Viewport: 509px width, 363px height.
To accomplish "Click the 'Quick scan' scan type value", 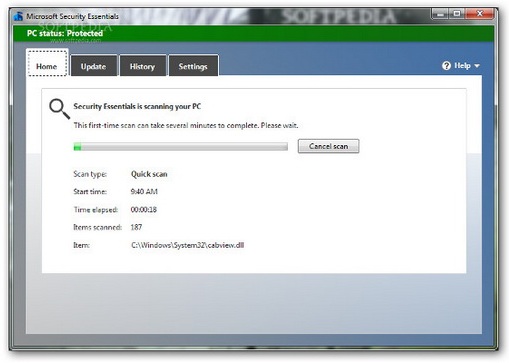I will pos(149,174).
